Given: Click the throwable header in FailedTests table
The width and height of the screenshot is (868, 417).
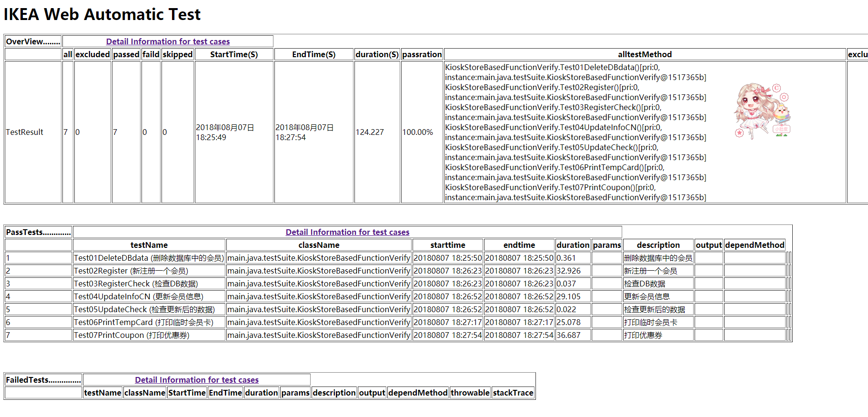Looking at the screenshot, I should 470,393.
